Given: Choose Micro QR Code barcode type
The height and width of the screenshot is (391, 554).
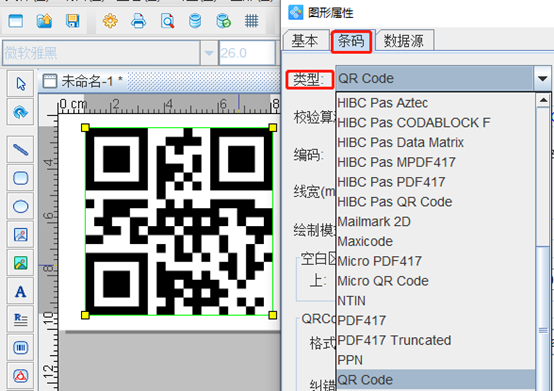Looking at the screenshot, I should point(435,281).
